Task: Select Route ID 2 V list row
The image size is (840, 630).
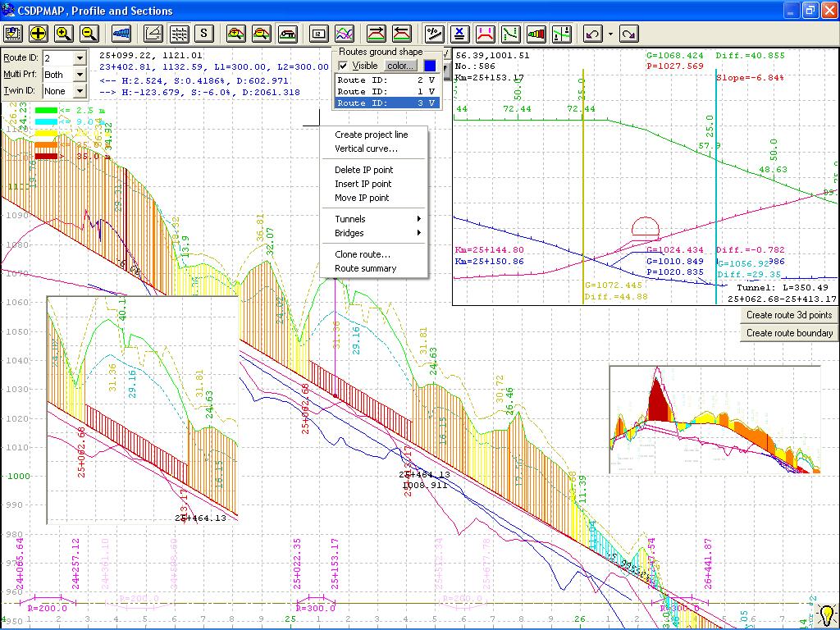Action: 387,80
